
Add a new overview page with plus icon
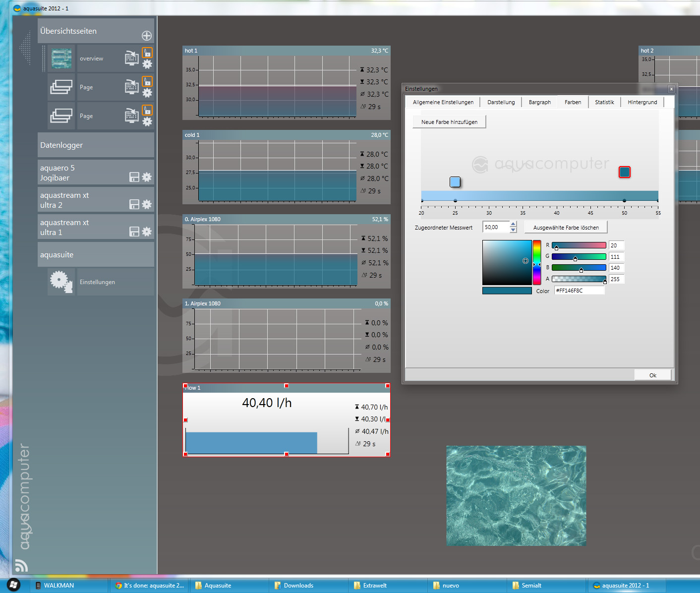pos(147,36)
